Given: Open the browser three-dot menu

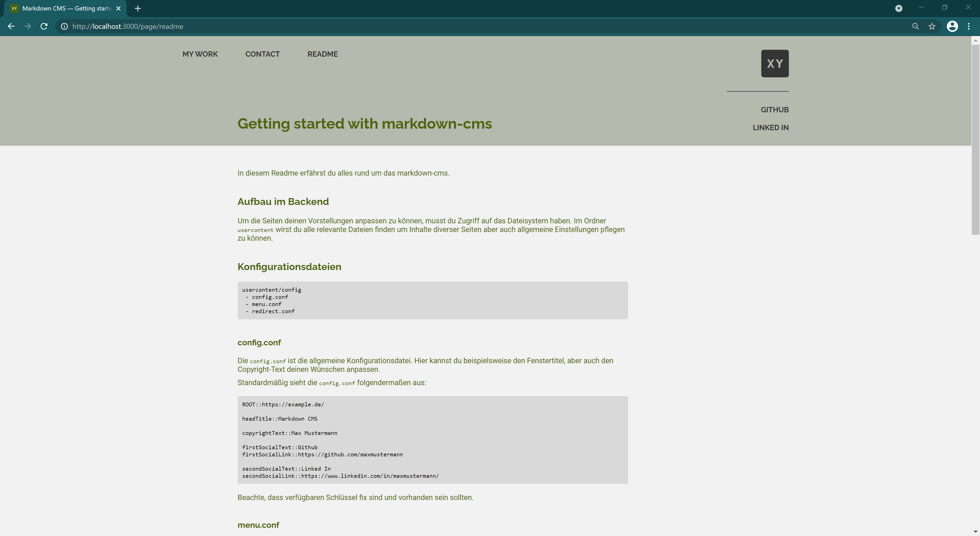Looking at the screenshot, I should (x=969, y=26).
